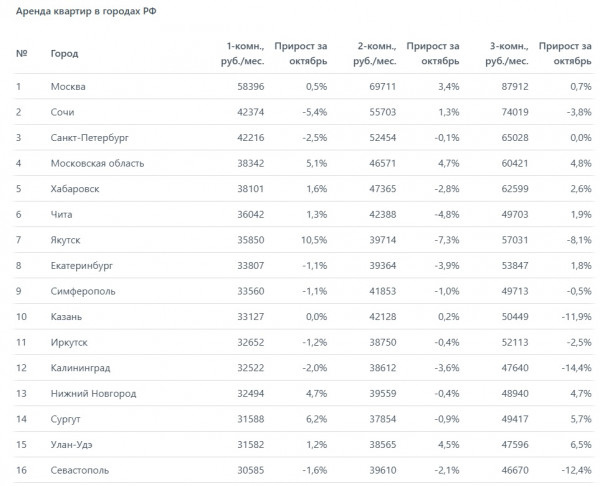
Task: Click the Сургут city cell
Action: (65, 419)
